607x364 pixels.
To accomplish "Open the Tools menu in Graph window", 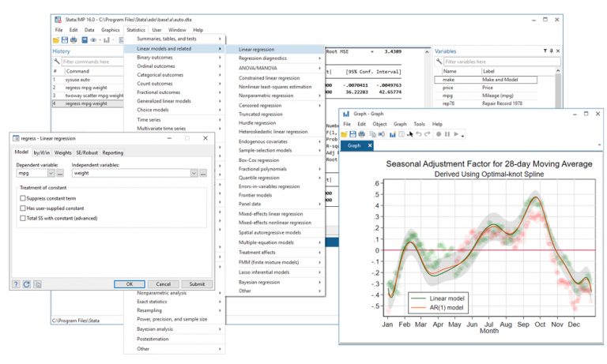I will pos(419,124).
